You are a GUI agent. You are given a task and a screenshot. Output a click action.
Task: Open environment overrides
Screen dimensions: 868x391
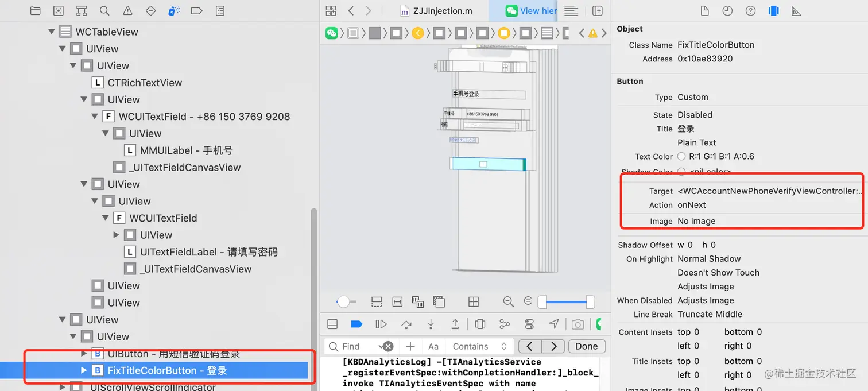[529, 324]
